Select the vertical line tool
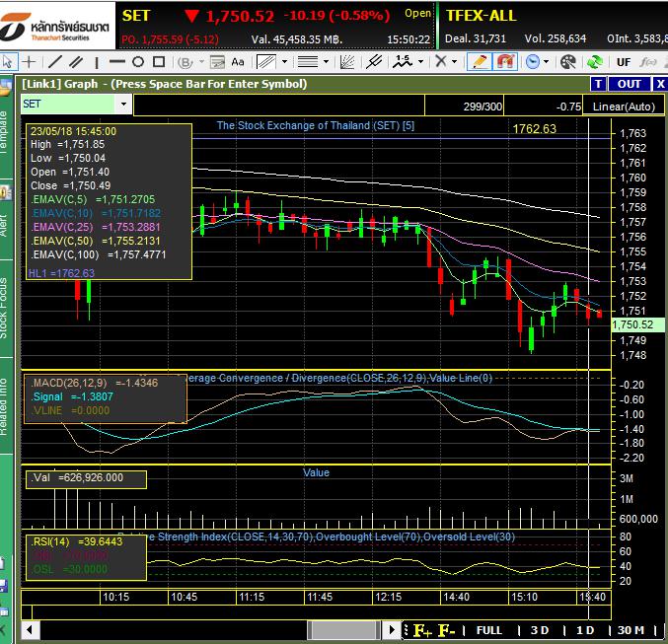668x644 pixels. tap(97, 62)
